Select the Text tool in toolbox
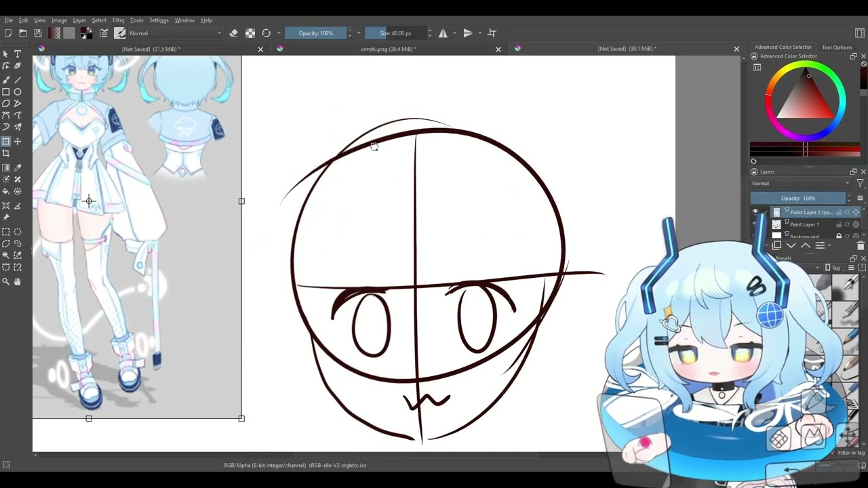The image size is (868, 488). tap(18, 54)
